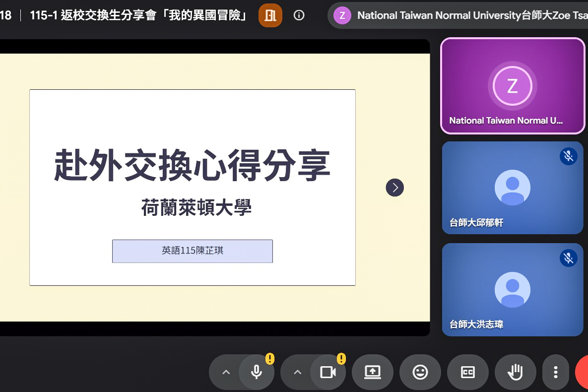
Task: Toggle the microphone button
Action: [257, 373]
